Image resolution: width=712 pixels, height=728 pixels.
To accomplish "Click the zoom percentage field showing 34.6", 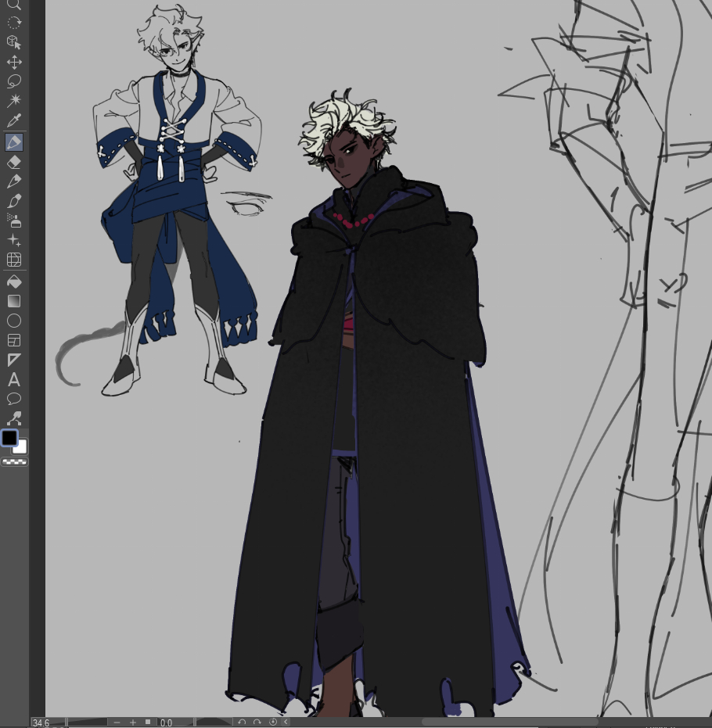I will click(x=41, y=723).
